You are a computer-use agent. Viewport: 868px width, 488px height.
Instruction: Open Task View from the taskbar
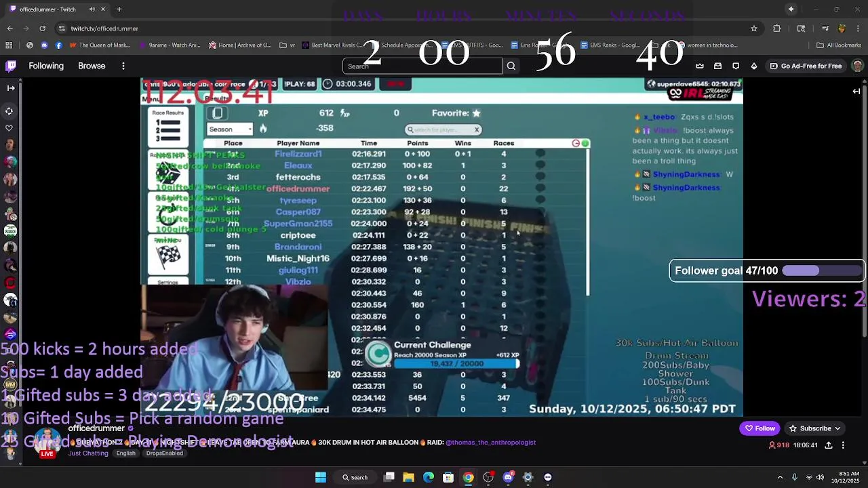[389, 477]
